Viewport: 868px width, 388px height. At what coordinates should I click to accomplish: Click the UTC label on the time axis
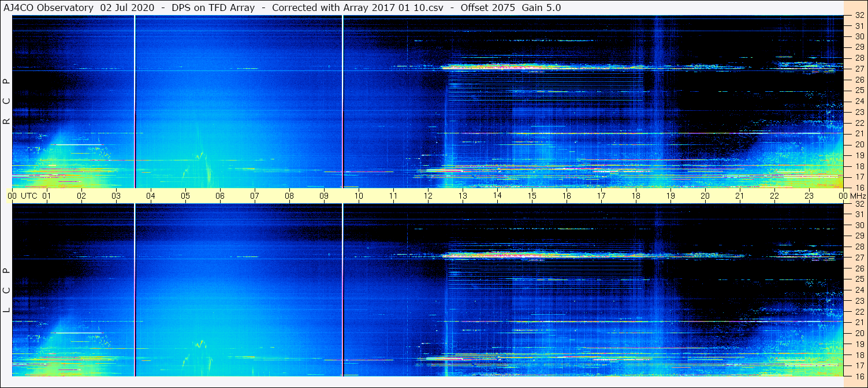[x=29, y=196]
